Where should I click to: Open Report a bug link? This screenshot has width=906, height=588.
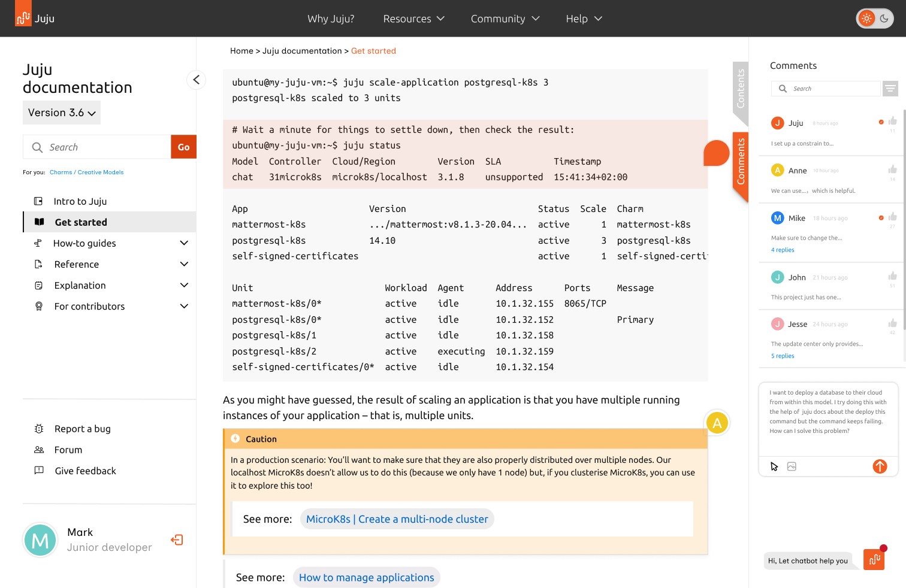(83, 429)
